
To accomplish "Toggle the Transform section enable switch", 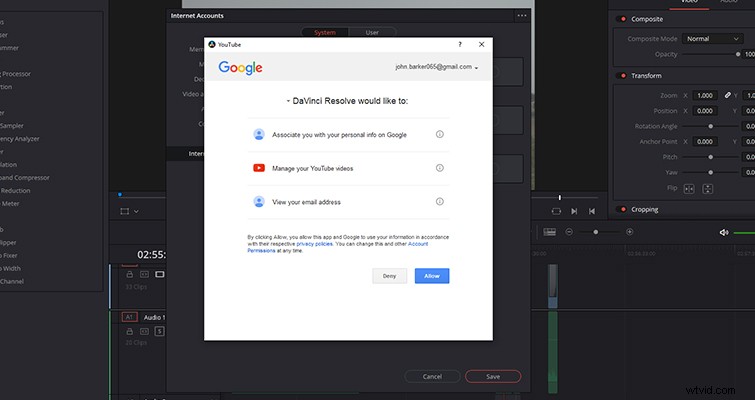I will coord(621,76).
